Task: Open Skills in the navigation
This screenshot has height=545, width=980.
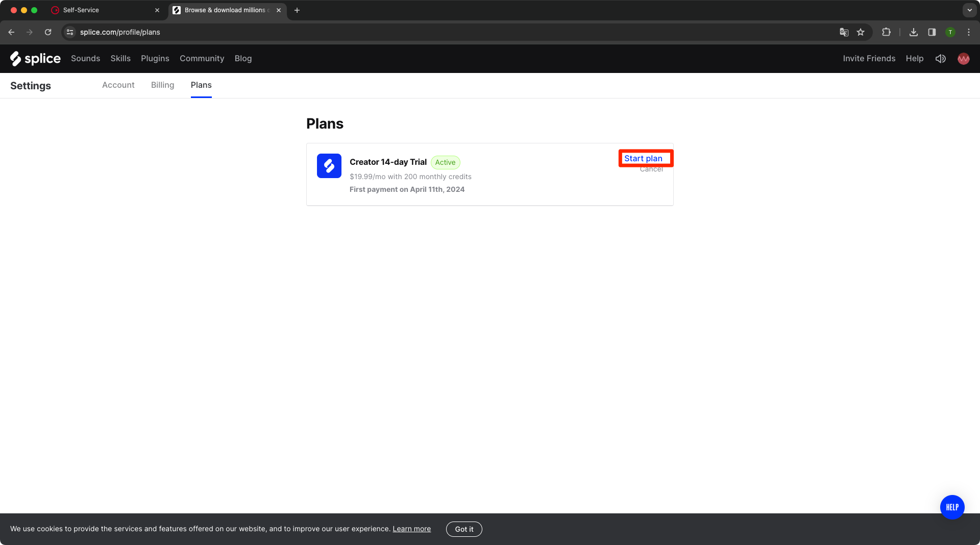Action: (120, 59)
